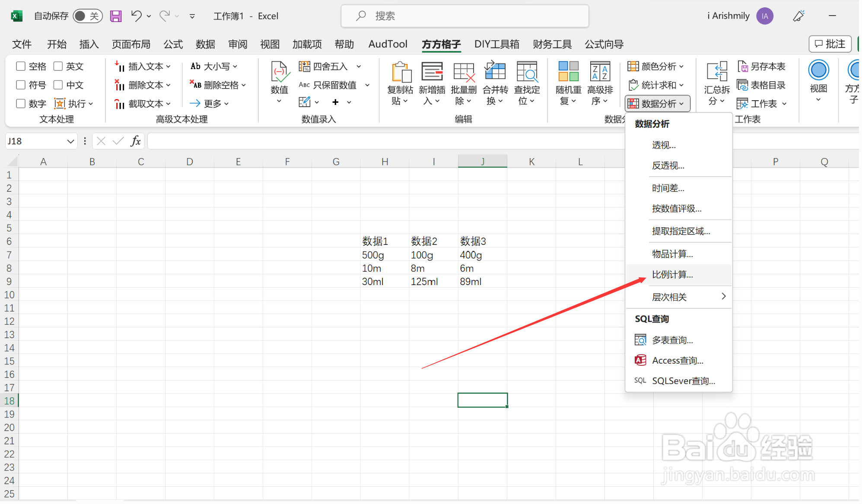This screenshot has width=862, height=504.
Task: Click the 更多 button
Action: [209, 104]
